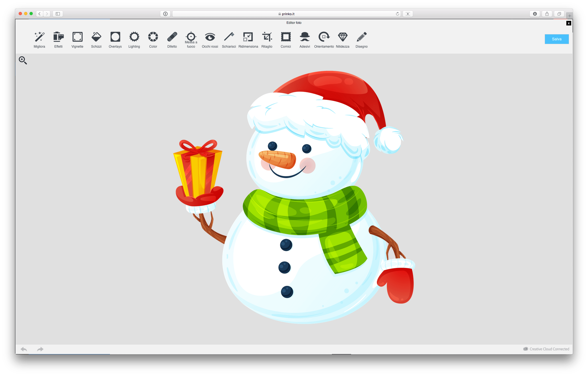The image size is (588, 376).
Task: Reload the page in Safari
Action: click(397, 14)
